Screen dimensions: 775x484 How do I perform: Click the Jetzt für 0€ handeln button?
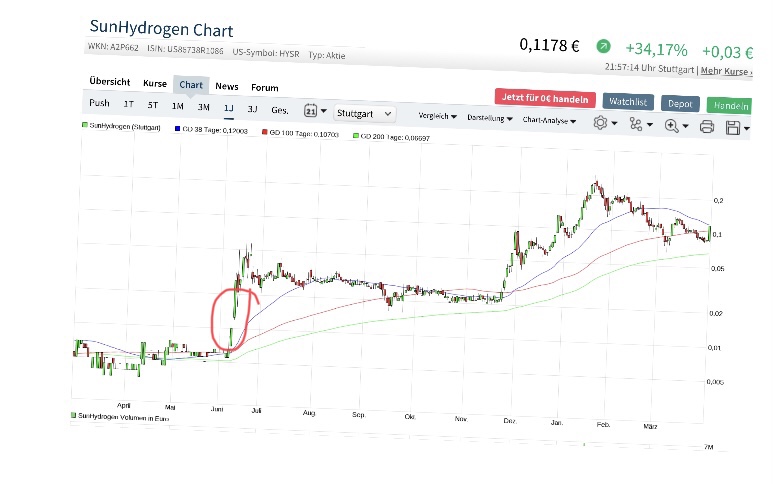click(545, 98)
